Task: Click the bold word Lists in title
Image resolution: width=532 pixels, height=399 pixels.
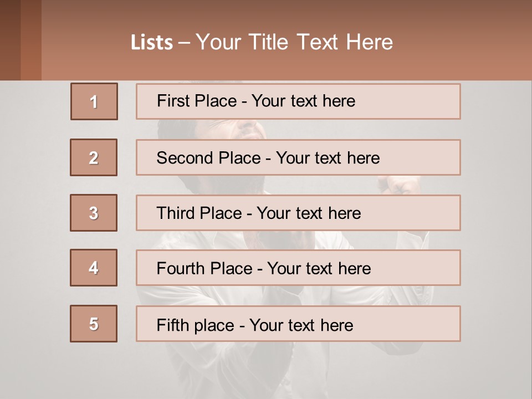Action: click(152, 43)
